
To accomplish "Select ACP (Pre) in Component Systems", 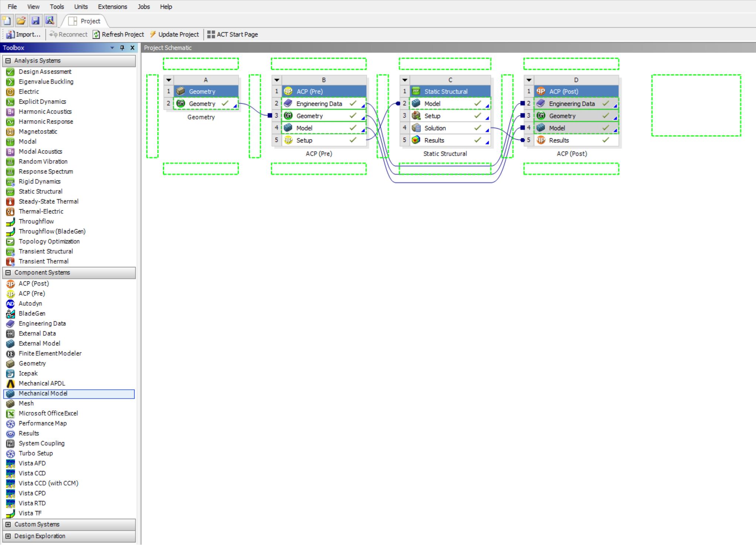I will [x=32, y=294].
